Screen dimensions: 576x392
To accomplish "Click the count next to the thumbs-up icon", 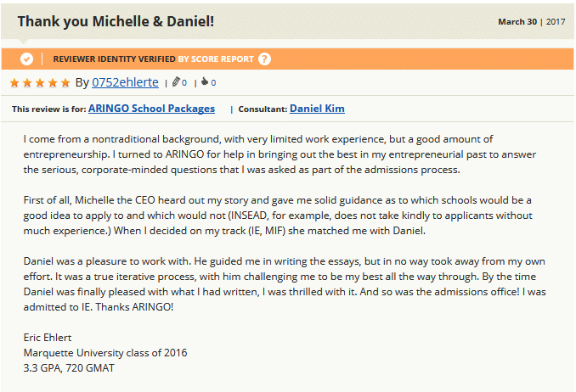I will 213,83.
